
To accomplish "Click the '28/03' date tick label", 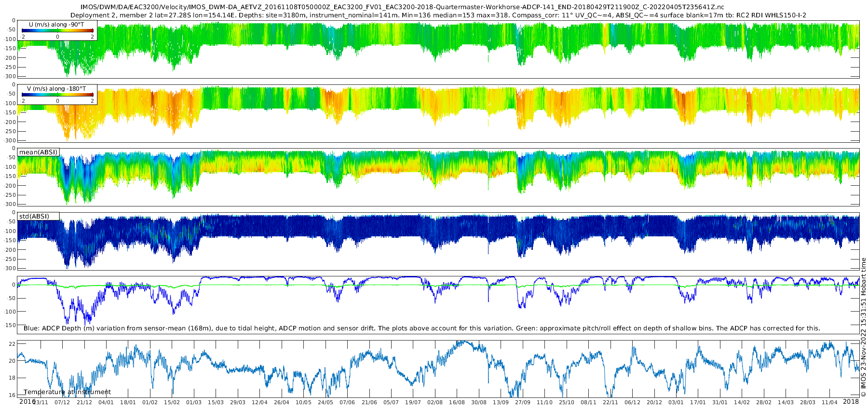I will (x=808, y=402).
